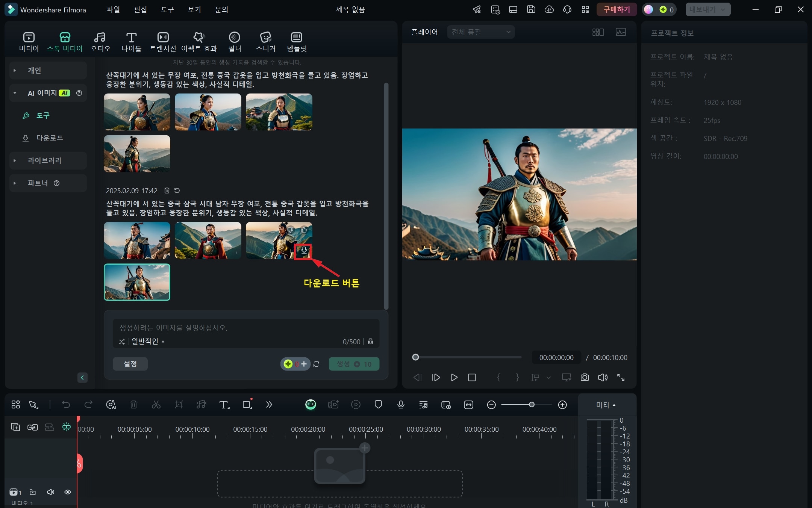The image size is (812, 508).
Task: Open the 미터 dropdown
Action: tap(606, 405)
